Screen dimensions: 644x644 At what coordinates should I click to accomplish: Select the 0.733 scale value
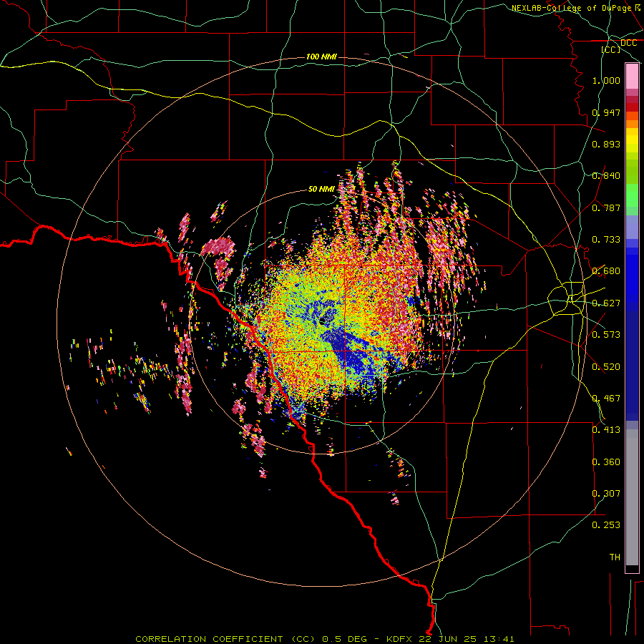click(x=606, y=240)
